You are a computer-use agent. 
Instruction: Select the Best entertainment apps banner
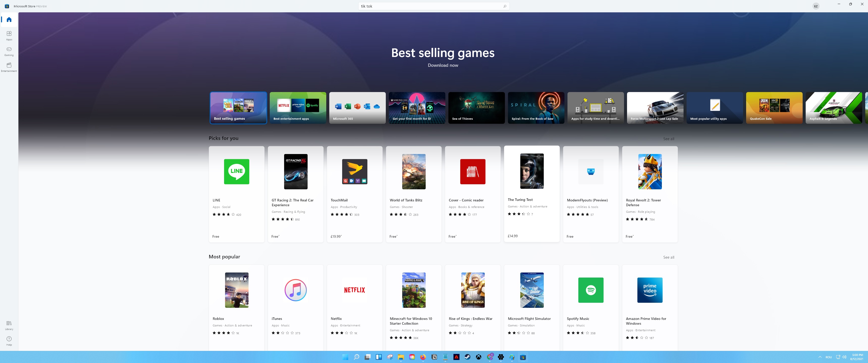(x=297, y=108)
